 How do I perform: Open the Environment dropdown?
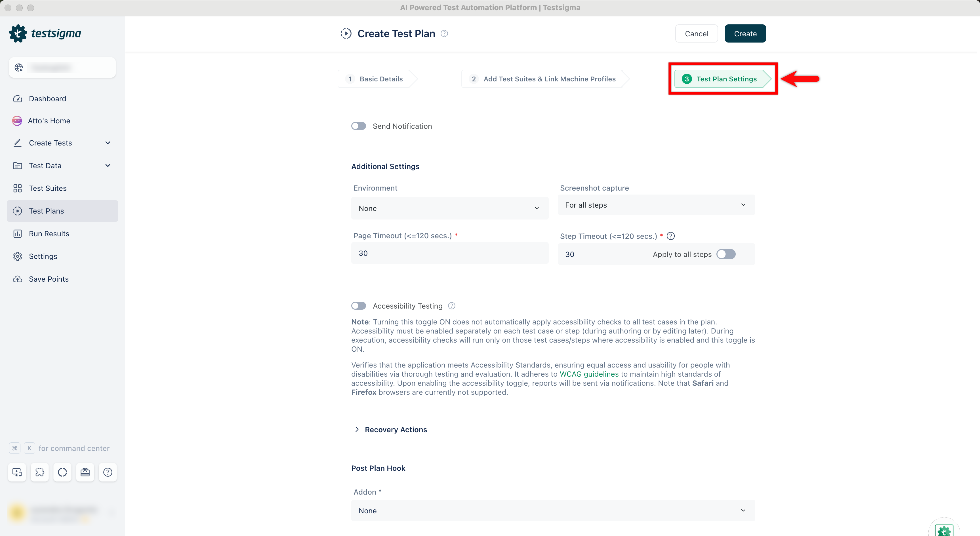click(x=450, y=208)
